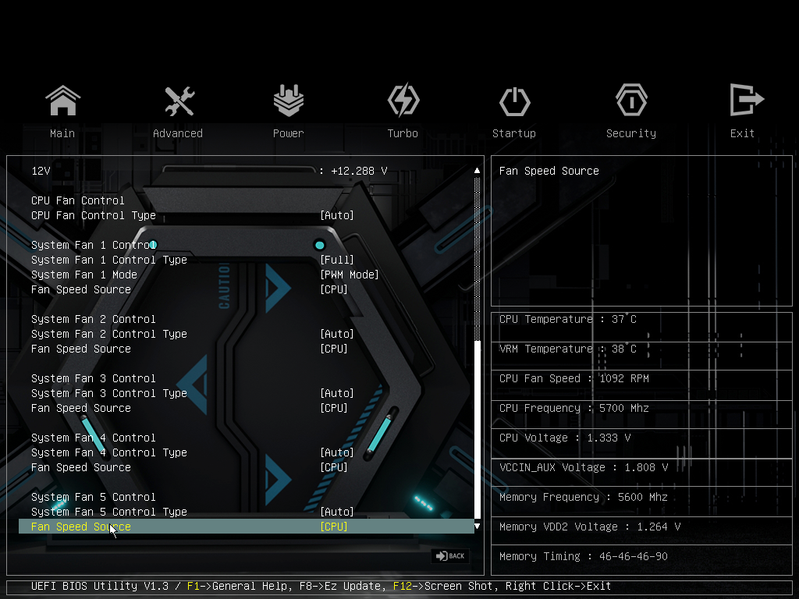Open System Fan 1 Fan Speed Source [CPU]

click(x=334, y=289)
